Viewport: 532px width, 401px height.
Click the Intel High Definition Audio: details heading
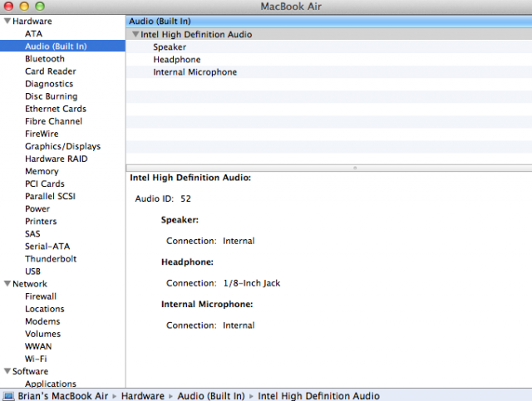tap(190, 178)
